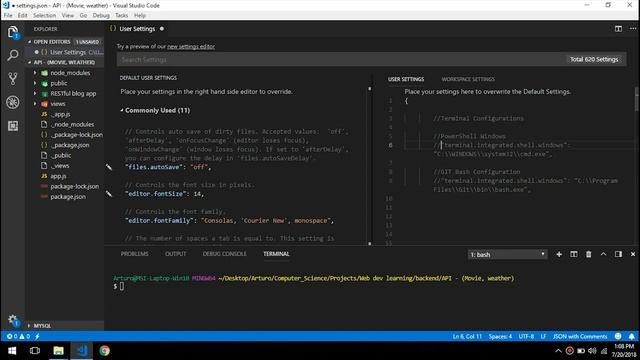The width and height of the screenshot is (640, 360).
Task: Open the Selection menu
Action: point(44,15)
